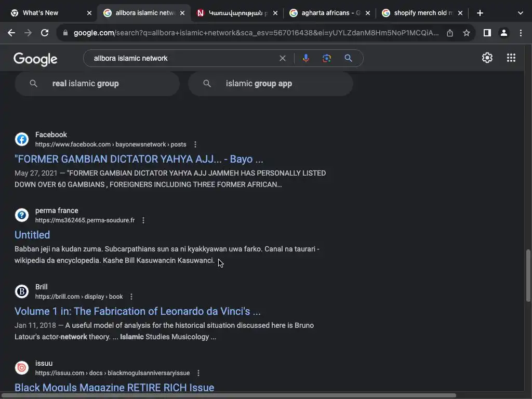Submit search with the magnifier button
532x399 pixels.
[348, 58]
